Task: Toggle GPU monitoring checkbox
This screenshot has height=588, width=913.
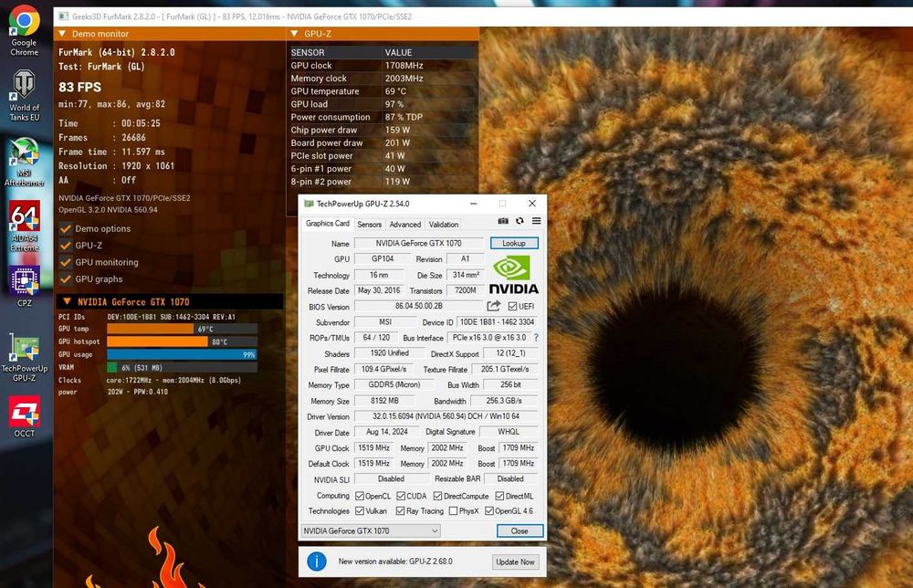Action: click(x=66, y=263)
